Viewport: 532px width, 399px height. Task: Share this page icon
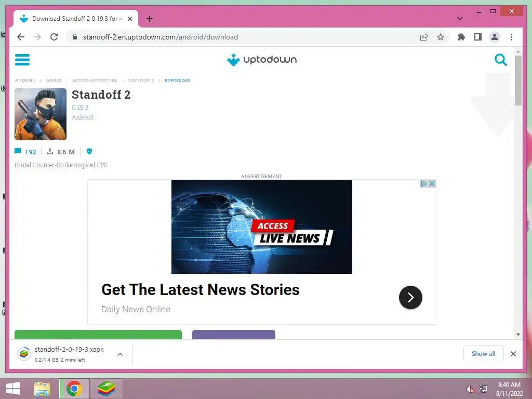point(424,37)
